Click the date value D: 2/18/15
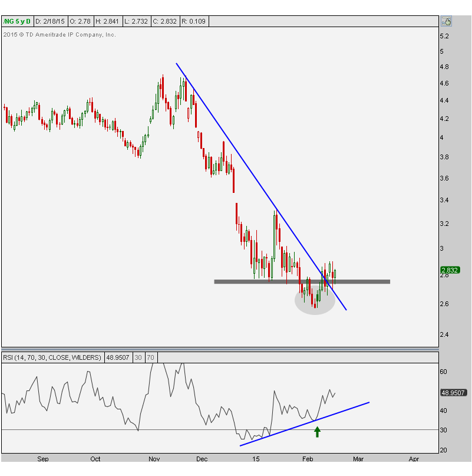Image resolution: width=472 pixels, height=476 pixels. (x=50, y=21)
